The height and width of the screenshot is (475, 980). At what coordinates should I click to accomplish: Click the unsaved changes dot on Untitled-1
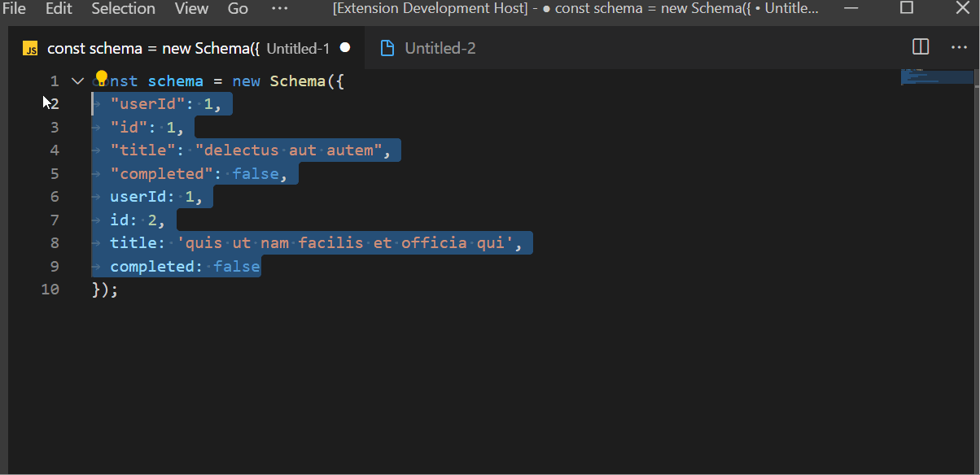pyautogui.click(x=345, y=48)
